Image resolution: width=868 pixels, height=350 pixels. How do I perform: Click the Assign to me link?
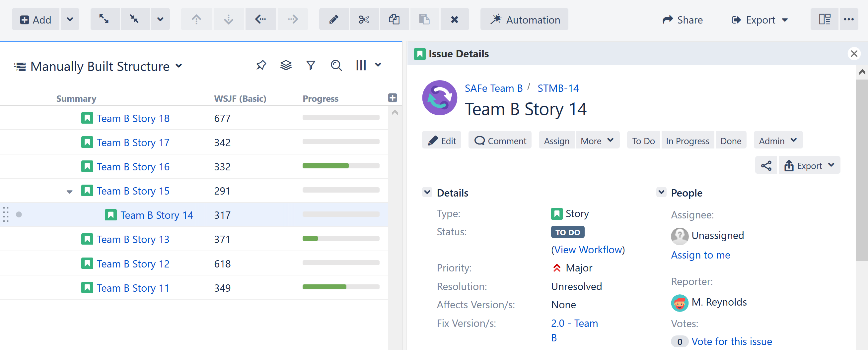click(700, 255)
